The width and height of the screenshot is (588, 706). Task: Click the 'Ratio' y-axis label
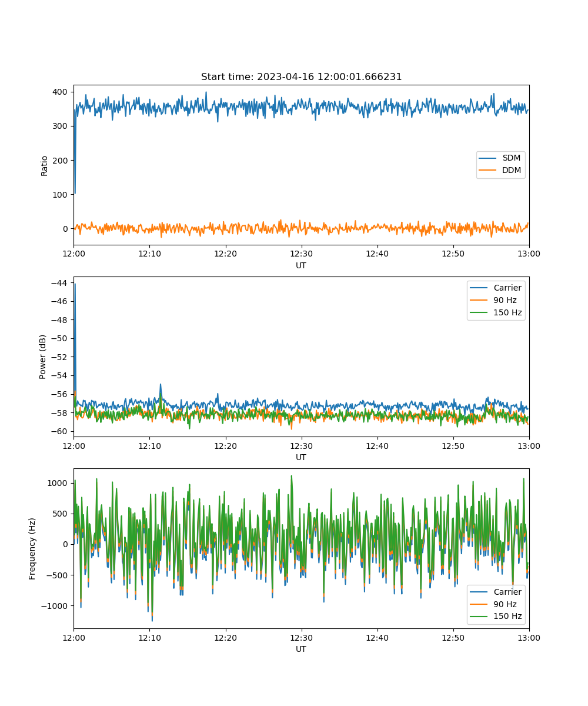pyautogui.click(x=44, y=165)
